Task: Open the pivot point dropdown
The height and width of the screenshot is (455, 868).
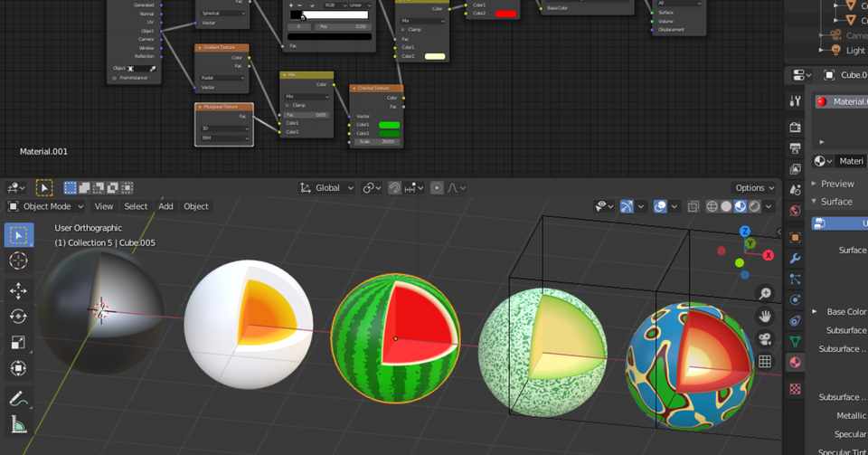Action: (x=372, y=188)
